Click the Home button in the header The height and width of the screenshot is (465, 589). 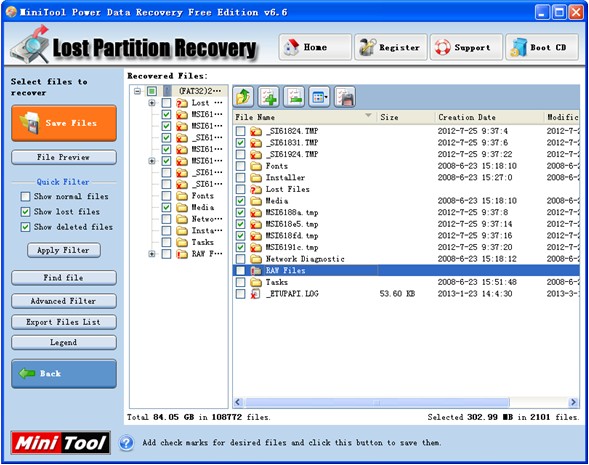click(315, 47)
